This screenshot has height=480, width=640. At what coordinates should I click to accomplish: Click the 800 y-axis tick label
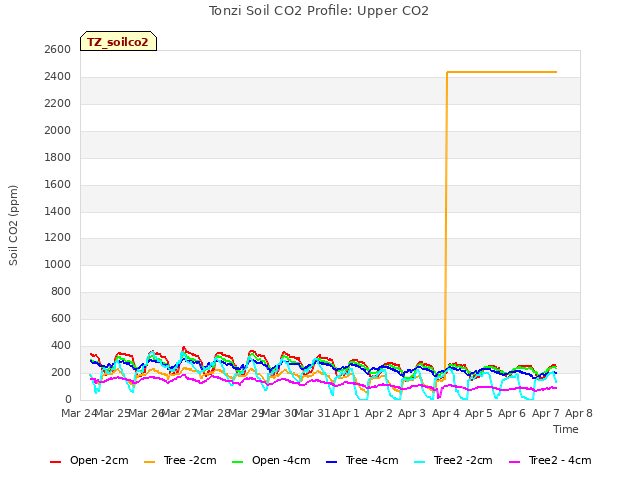[x=61, y=291]
